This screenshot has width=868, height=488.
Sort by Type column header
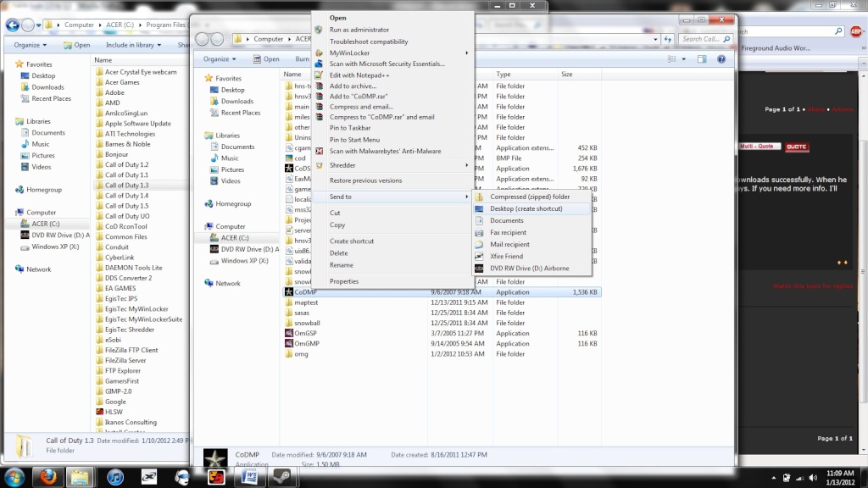(526, 75)
